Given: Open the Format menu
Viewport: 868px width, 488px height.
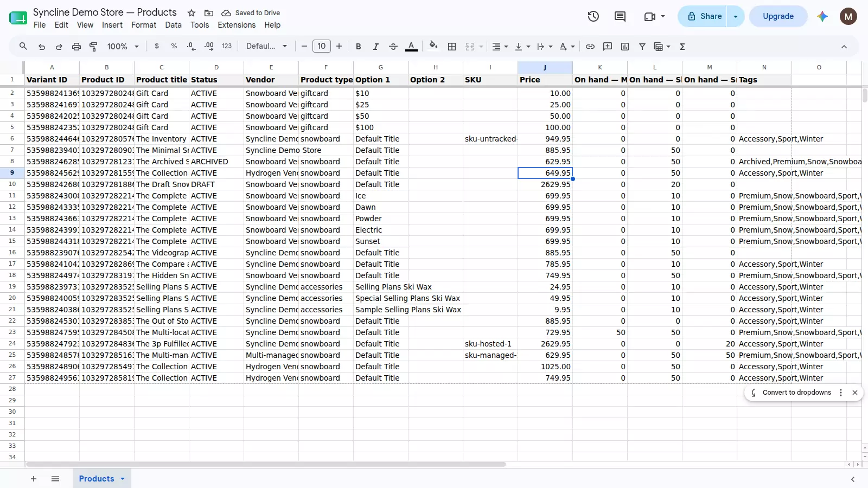Looking at the screenshot, I should 144,25.
